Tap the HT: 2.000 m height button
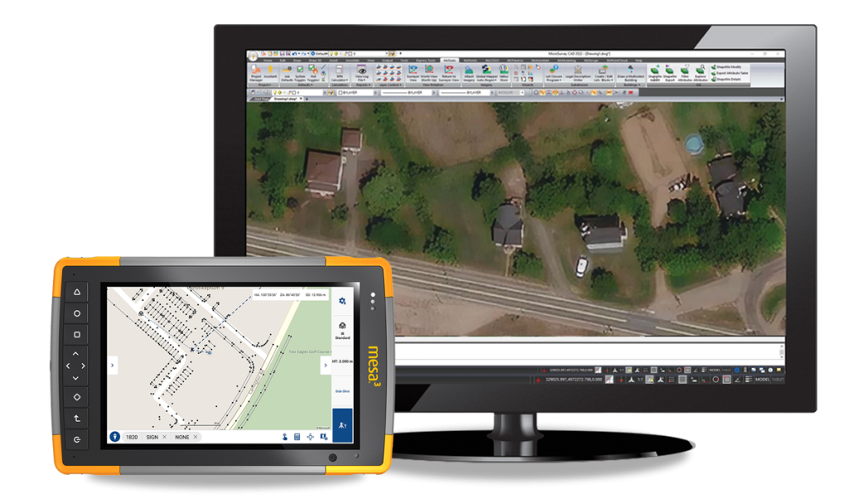849x504 pixels. pyautogui.click(x=342, y=361)
